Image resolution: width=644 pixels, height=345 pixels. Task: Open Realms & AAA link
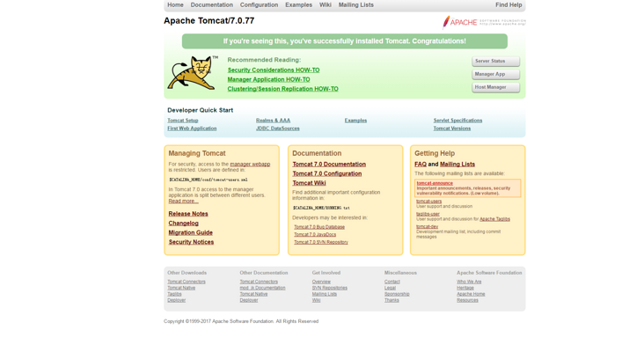(x=273, y=121)
